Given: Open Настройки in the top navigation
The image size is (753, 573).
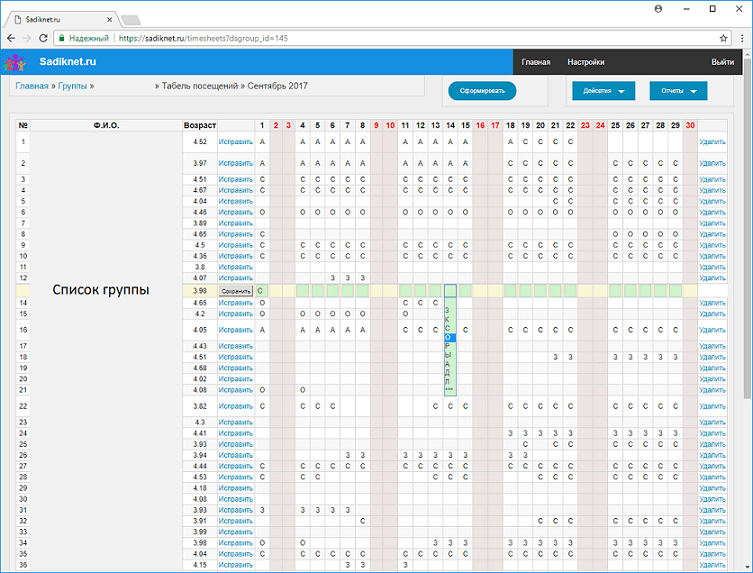Looking at the screenshot, I should (585, 62).
